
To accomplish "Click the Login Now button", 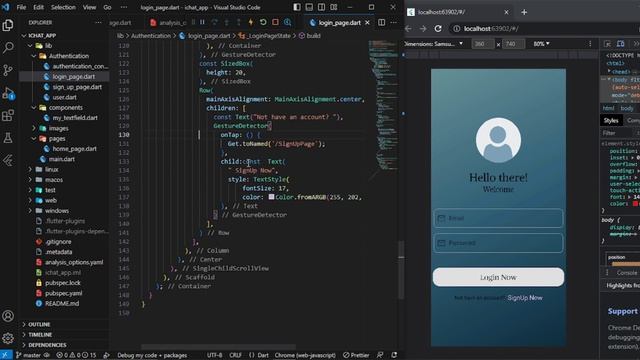I will [498, 277].
